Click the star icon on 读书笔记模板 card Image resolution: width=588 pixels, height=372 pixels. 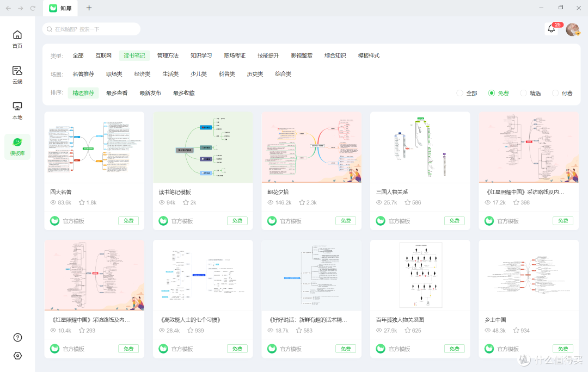coord(186,202)
